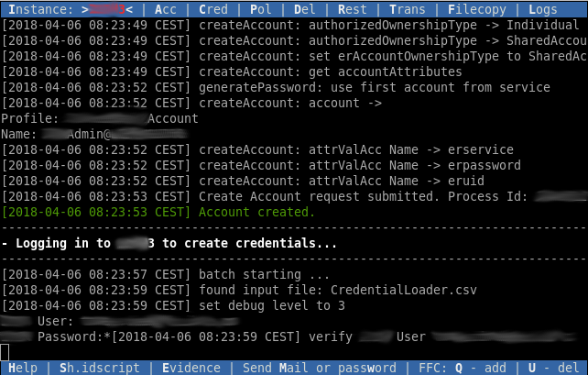Click the 'User:' prompt line

(x=120, y=321)
